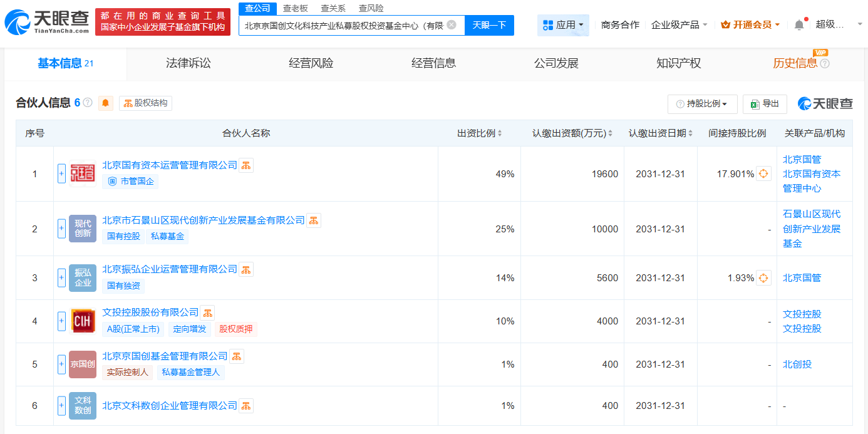Open the 持股比例 dropdown

point(702,104)
